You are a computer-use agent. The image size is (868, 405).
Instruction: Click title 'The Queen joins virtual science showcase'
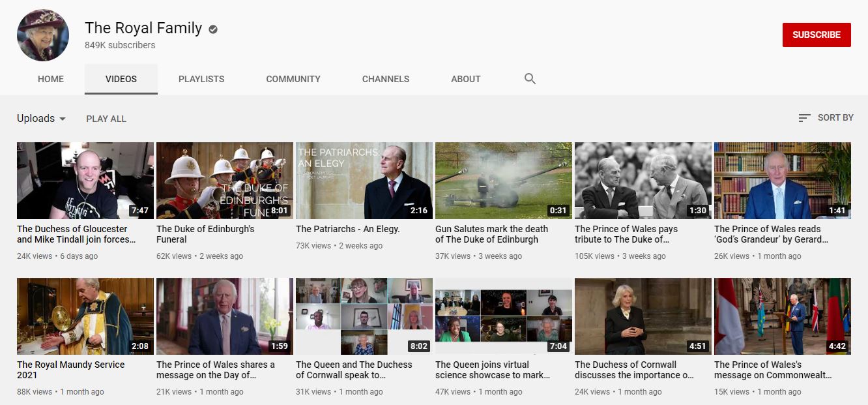493,370
